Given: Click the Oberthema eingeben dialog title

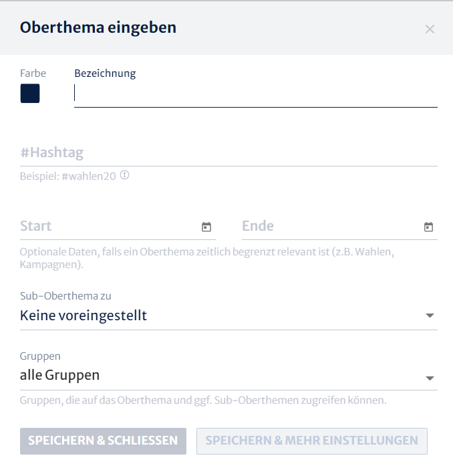Looking at the screenshot, I should [x=98, y=27].
